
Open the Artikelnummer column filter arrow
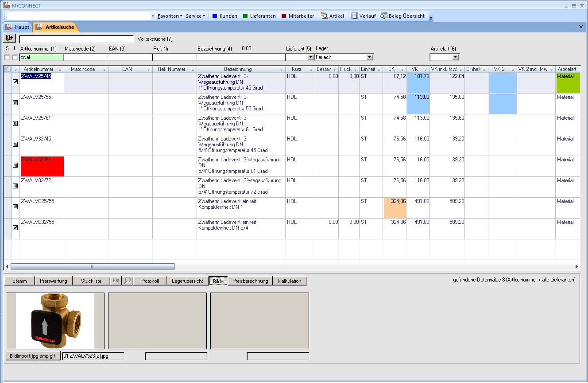coord(60,70)
